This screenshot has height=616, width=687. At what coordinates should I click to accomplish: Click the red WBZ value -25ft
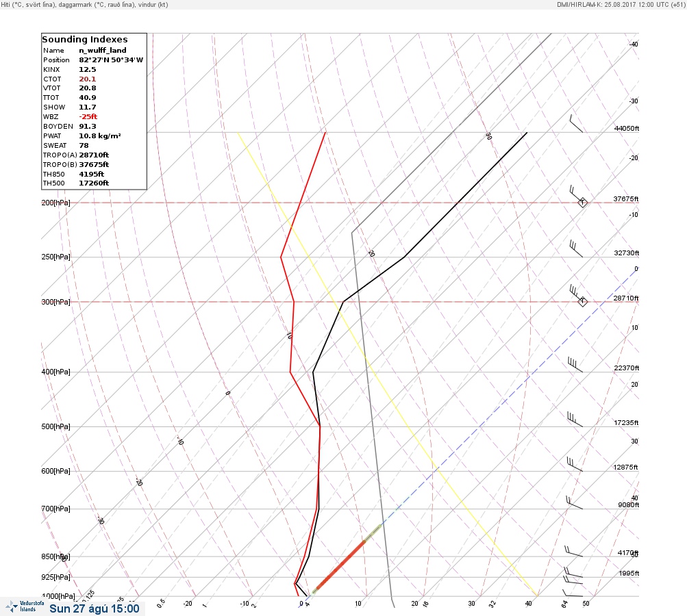88,116
